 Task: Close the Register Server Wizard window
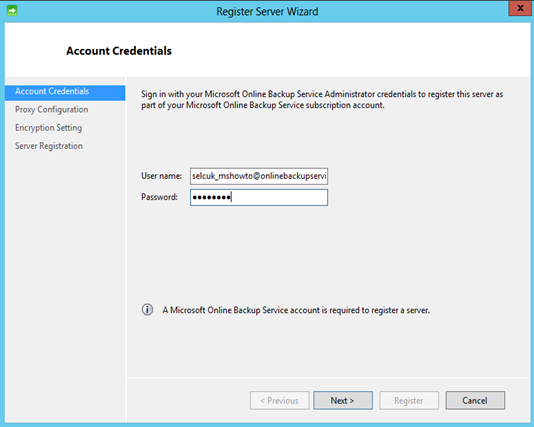[x=520, y=8]
